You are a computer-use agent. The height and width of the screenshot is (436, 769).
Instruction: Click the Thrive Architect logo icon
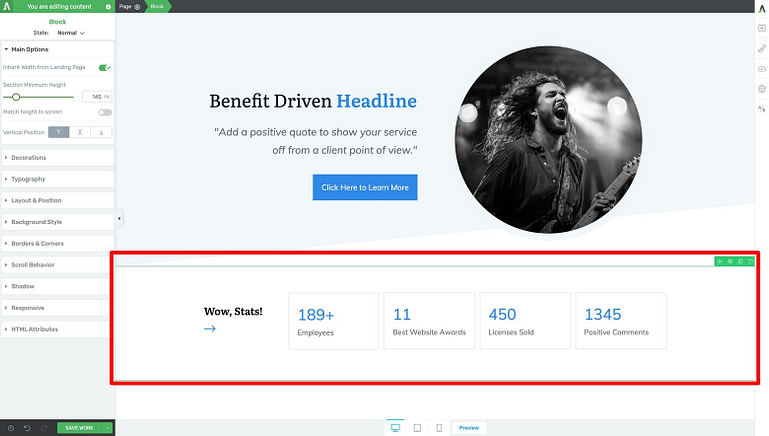coord(7,7)
